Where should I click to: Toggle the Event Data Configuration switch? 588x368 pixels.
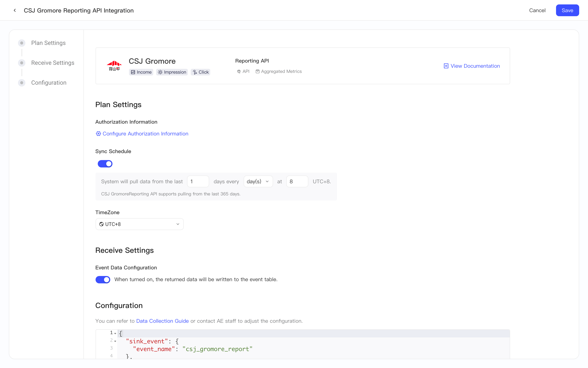103,280
